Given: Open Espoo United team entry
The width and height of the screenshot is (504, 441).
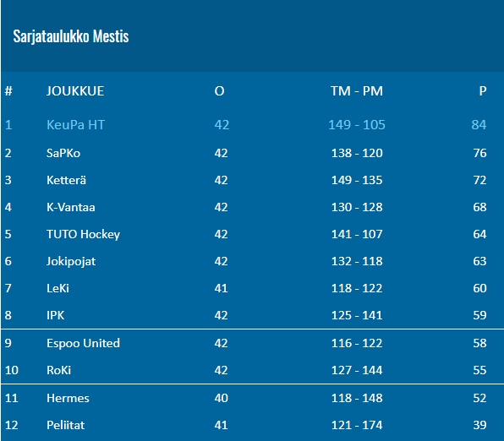Looking at the screenshot, I should click(x=83, y=343).
